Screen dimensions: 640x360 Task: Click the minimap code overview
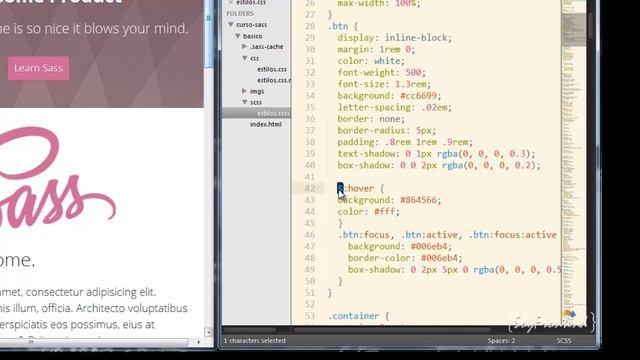573,163
